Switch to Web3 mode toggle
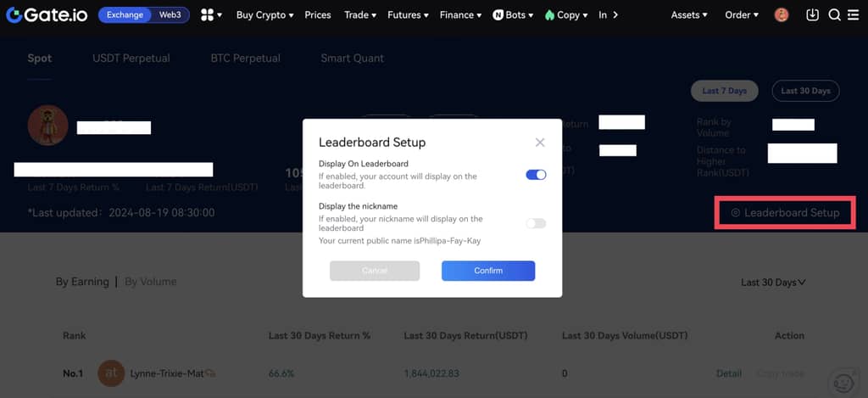Screen dimensions: 868x398 (170, 14)
